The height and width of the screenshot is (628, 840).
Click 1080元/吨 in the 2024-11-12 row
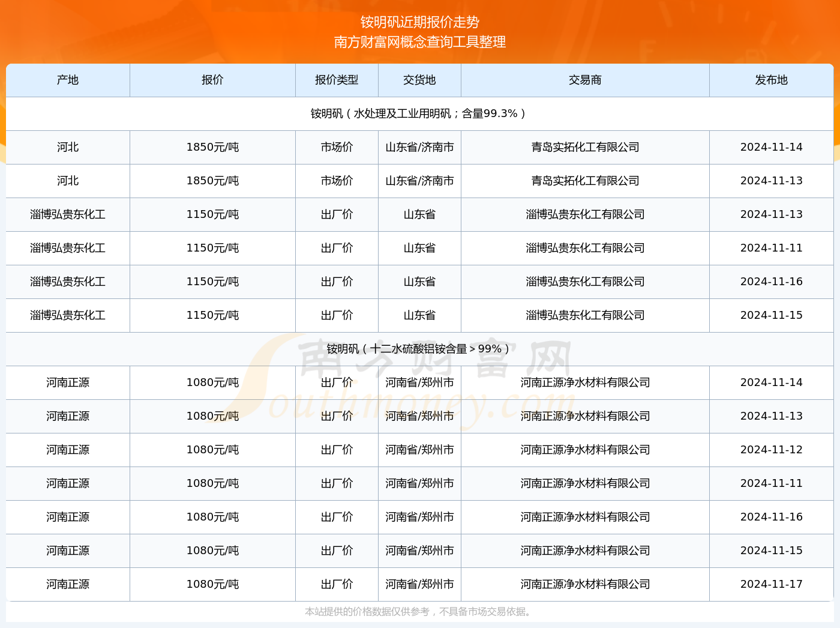pos(212,450)
